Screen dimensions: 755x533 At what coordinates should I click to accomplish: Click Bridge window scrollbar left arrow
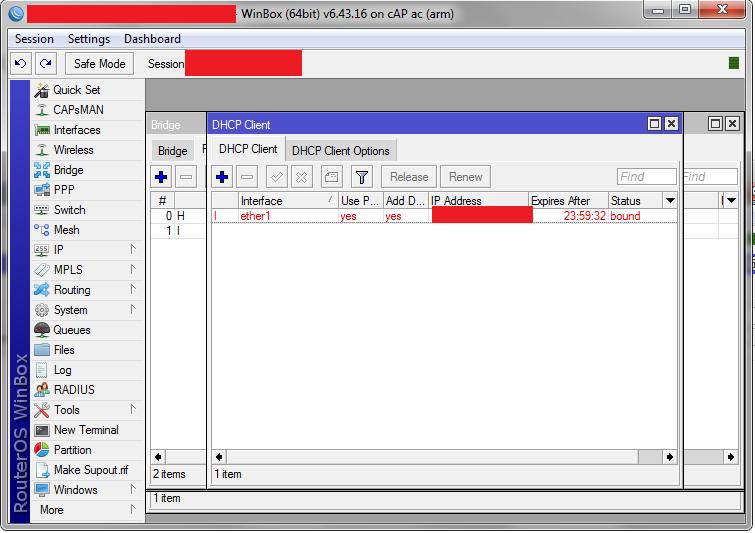pos(158,457)
